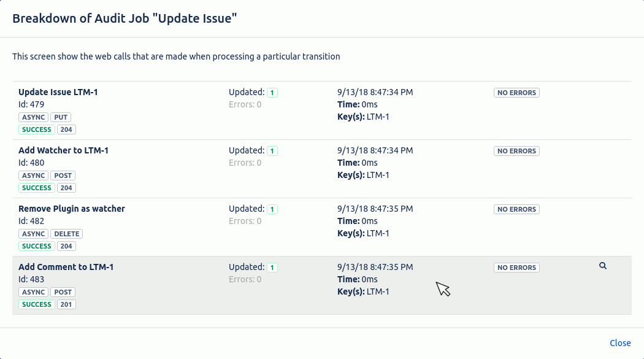Click the DELETE method badge

[66, 234]
